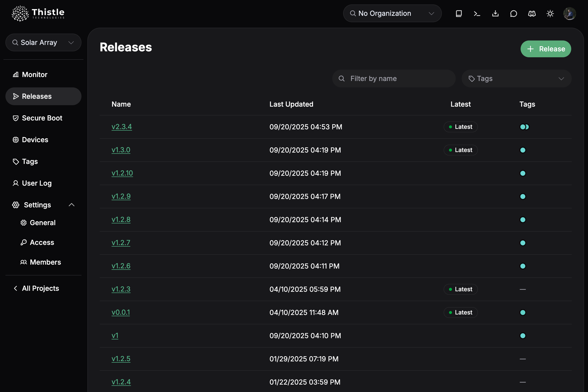Open user profile avatar
Image resolution: width=588 pixels, height=392 pixels.
(569, 14)
